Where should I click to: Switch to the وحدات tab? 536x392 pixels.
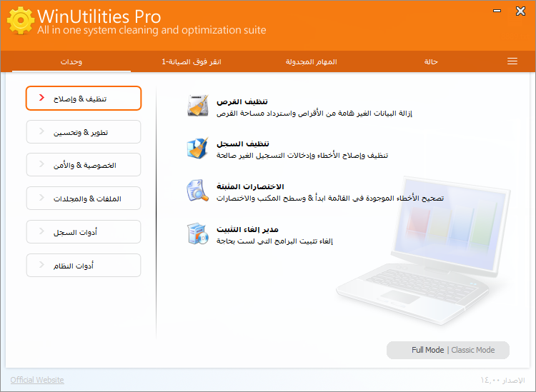click(x=71, y=61)
